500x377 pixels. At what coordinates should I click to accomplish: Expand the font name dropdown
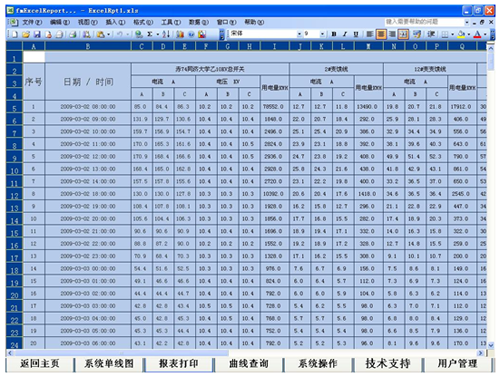point(299,34)
